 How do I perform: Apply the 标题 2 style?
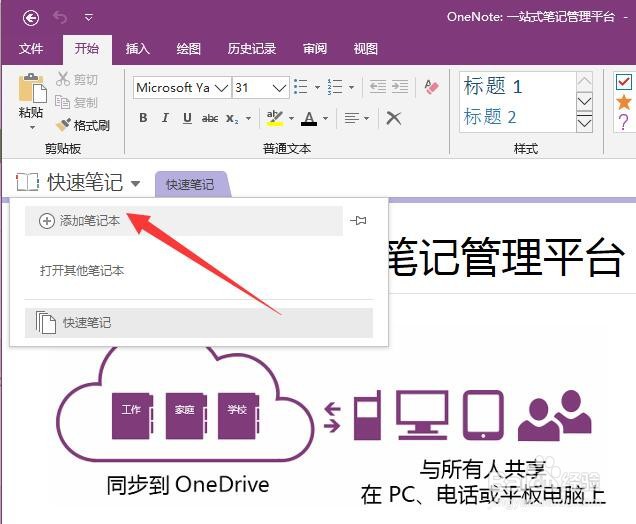(490, 117)
